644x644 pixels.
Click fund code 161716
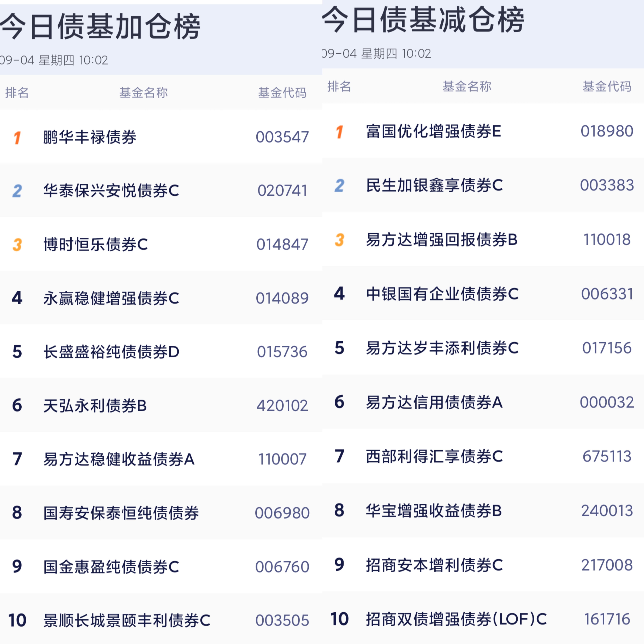[607, 619]
